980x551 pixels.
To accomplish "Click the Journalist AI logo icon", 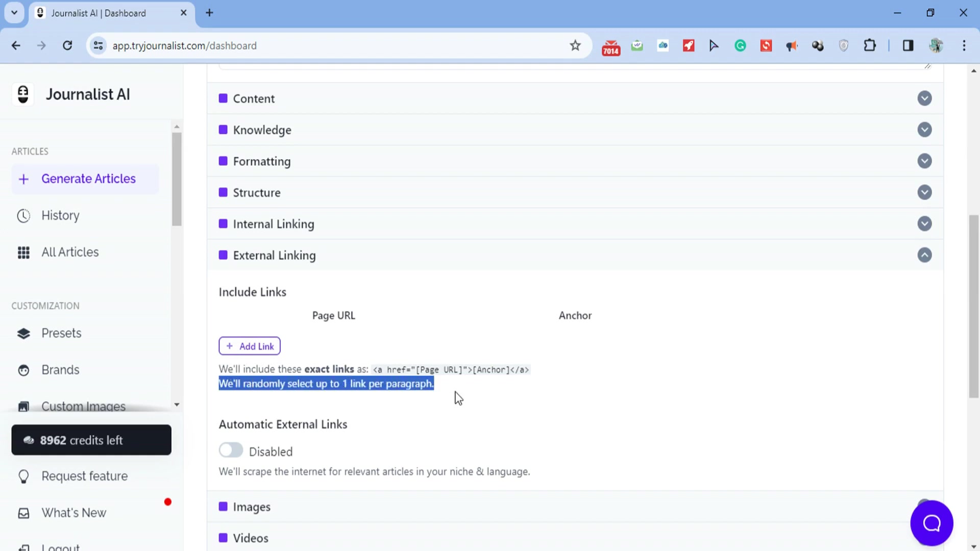I will click(x=23, y=94).
